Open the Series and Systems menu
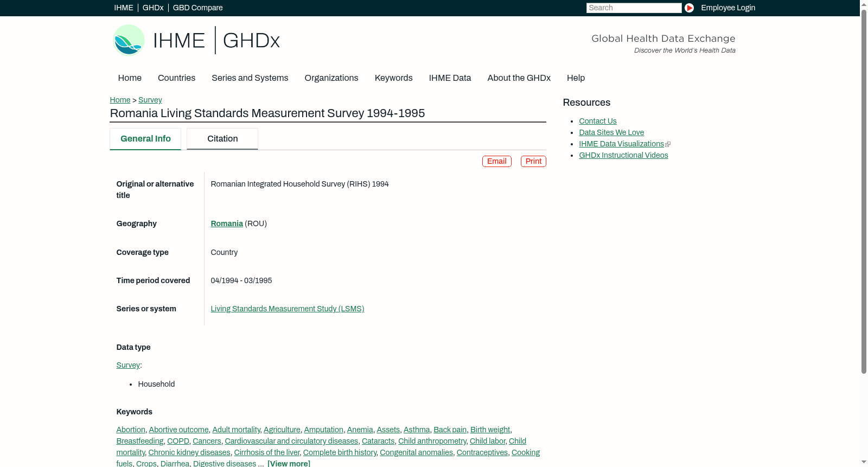 250,78
